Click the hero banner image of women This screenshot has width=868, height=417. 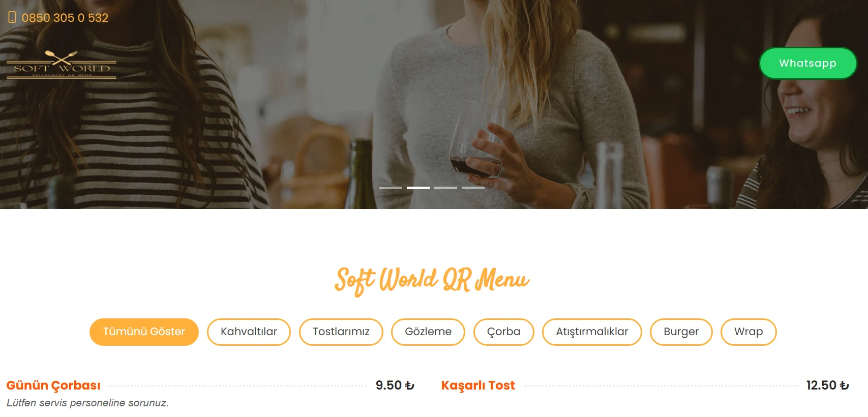tap(434, 104)
